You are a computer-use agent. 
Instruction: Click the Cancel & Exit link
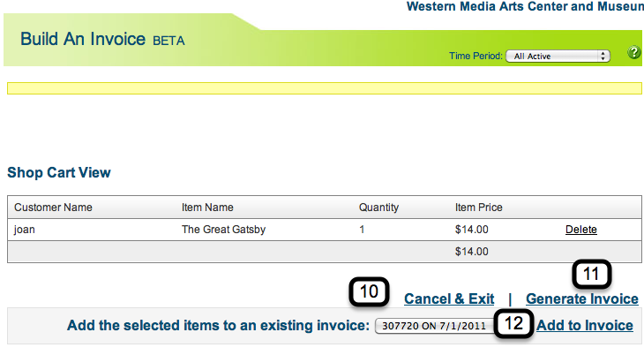(x=449, y=298)
